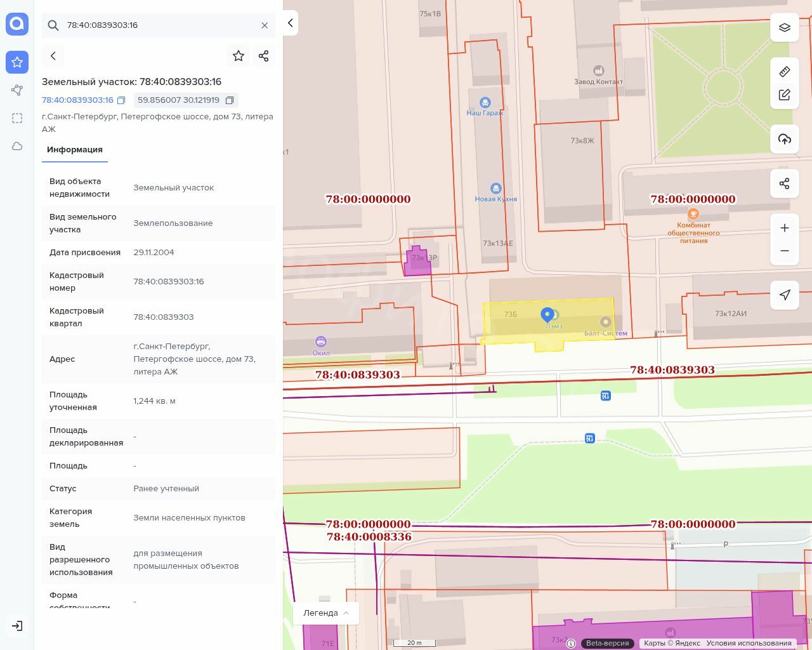This screenshot has width=812, height=650.
Task: Locate my position with arrow icon
Action: point(784,295)
